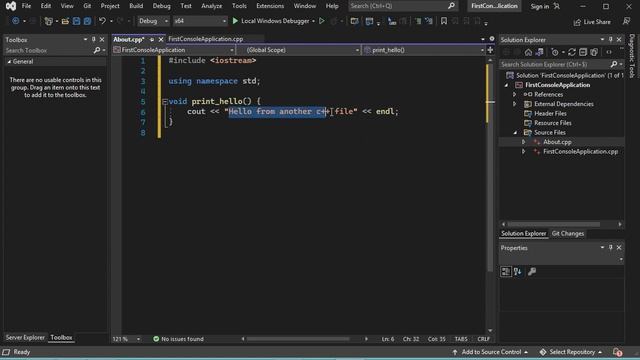This screenshot has width=640, height=360.
Task: Click the Property Pages wrench icon
Action: tap(532, 271)
